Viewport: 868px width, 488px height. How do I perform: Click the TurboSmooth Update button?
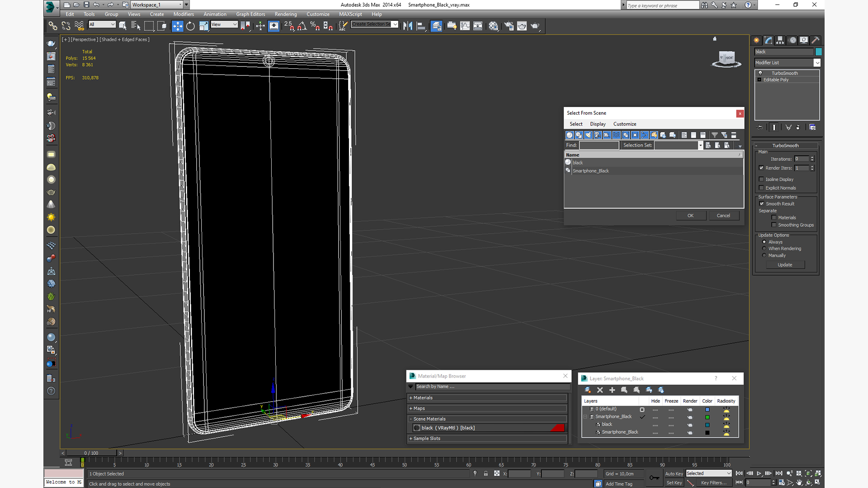pos(785,265)
